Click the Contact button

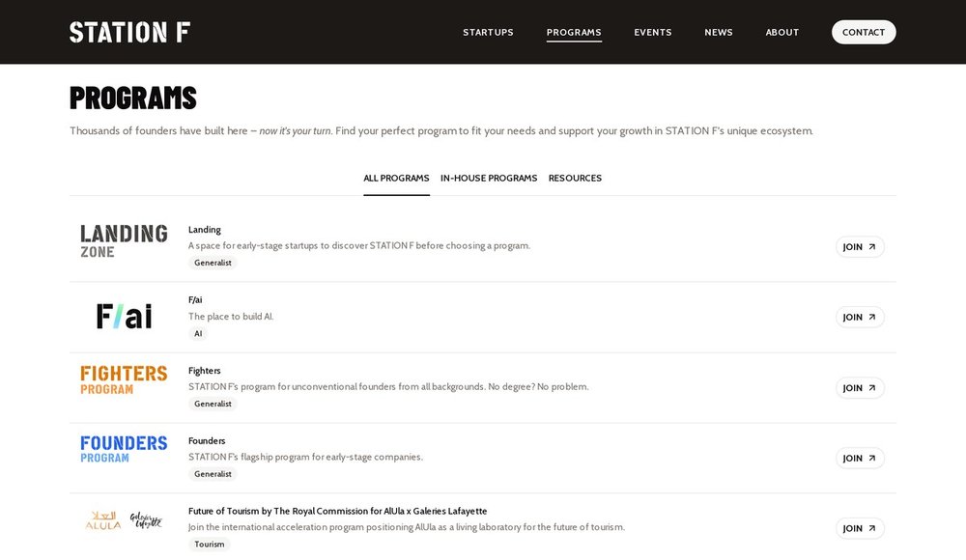(864, 32)
